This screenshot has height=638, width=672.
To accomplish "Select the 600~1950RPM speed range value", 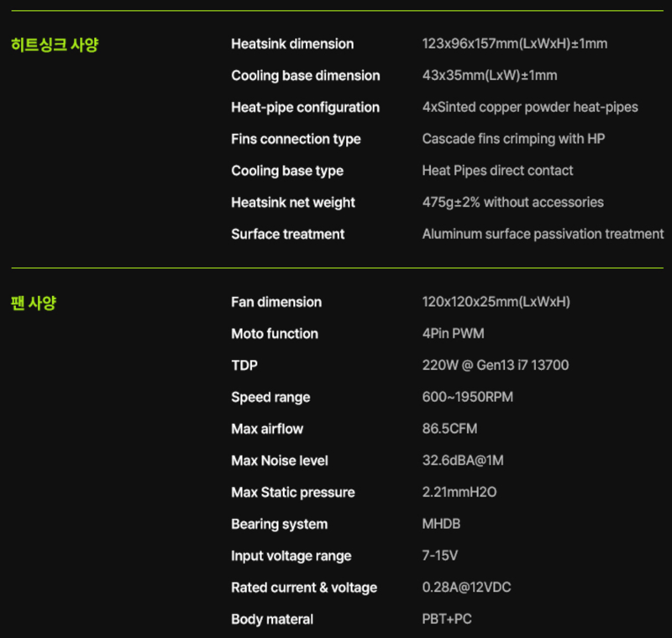I will (468, 397).
